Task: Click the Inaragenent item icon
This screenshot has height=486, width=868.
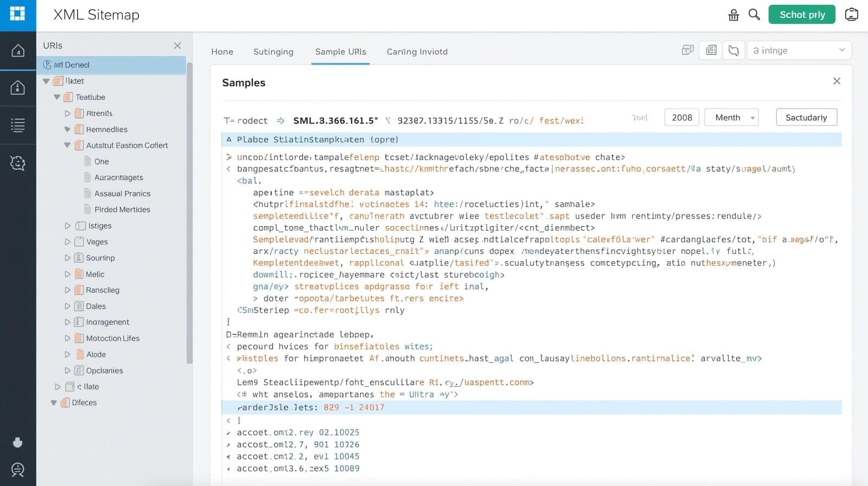Action: pos(79,322)
